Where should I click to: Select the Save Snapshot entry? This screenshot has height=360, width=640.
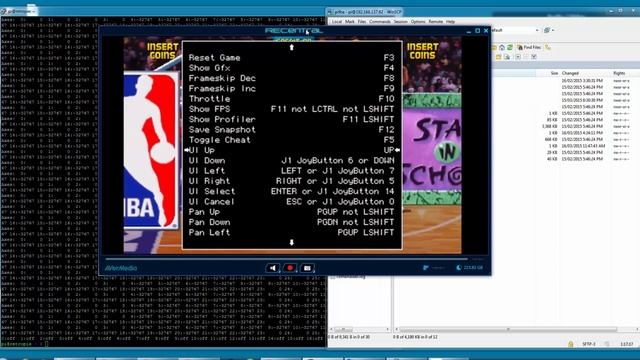[291, 129]
